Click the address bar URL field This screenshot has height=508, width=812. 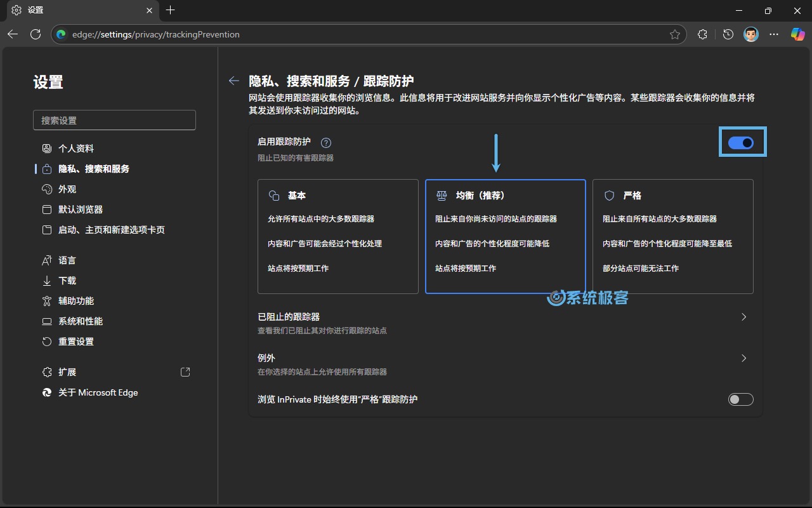coord(368,34)
